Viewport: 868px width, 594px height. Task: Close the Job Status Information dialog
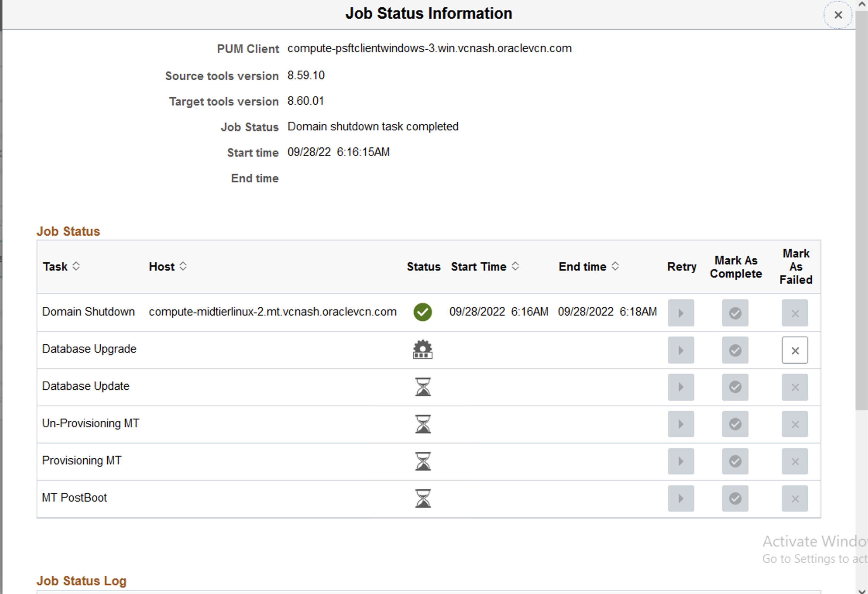(x=838, y=15)
